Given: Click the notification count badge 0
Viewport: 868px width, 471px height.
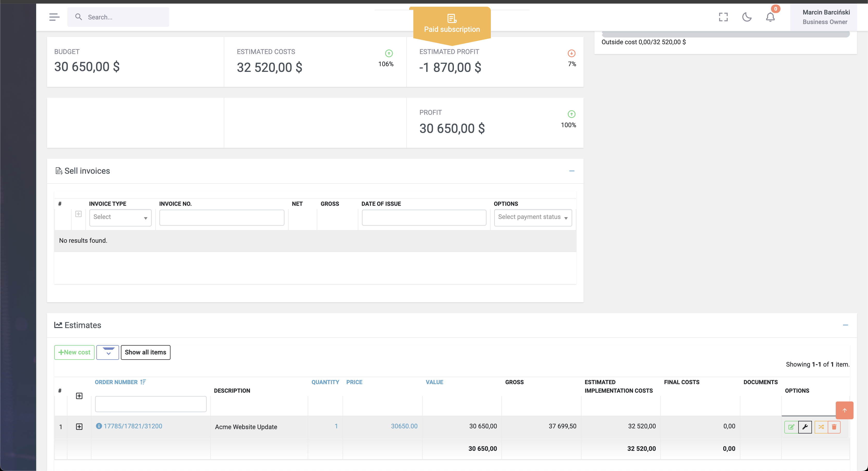Looking at the screenshot, I should click(775, 9).
